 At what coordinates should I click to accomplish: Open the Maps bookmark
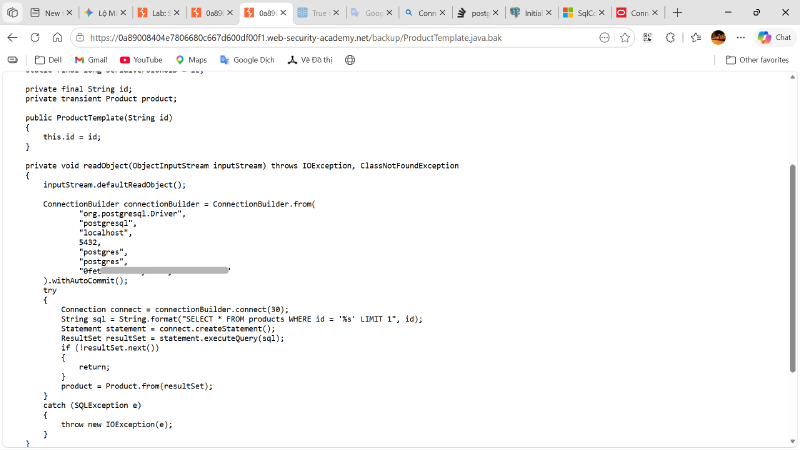tap(191, 60)
